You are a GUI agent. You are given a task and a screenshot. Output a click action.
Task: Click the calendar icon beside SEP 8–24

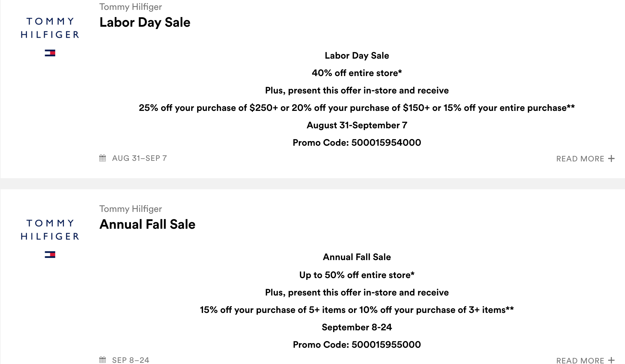(x=103, y=360)
